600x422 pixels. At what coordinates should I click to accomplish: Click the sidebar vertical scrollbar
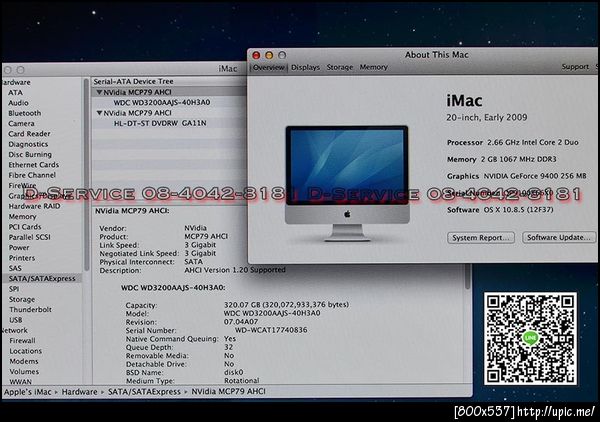pyautogui.click(x=86, y=175)
